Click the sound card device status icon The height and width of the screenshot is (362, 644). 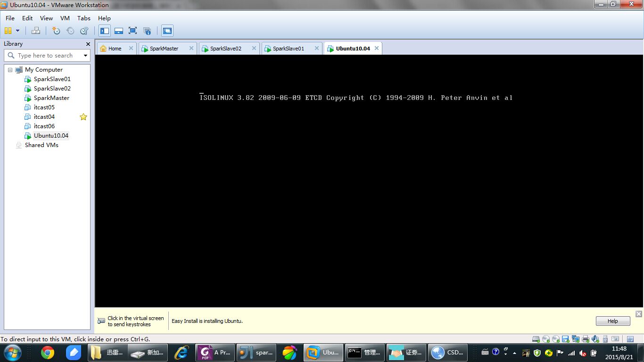595,339
